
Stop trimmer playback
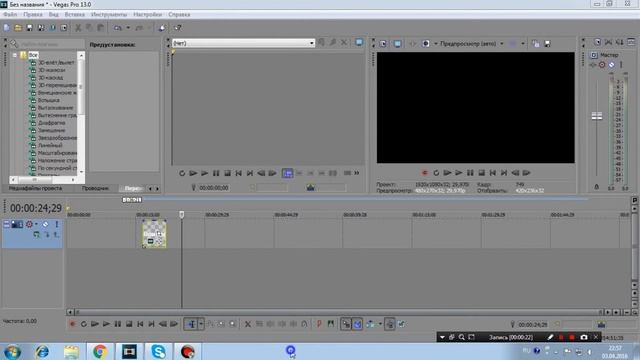click(x=227, y=173)
